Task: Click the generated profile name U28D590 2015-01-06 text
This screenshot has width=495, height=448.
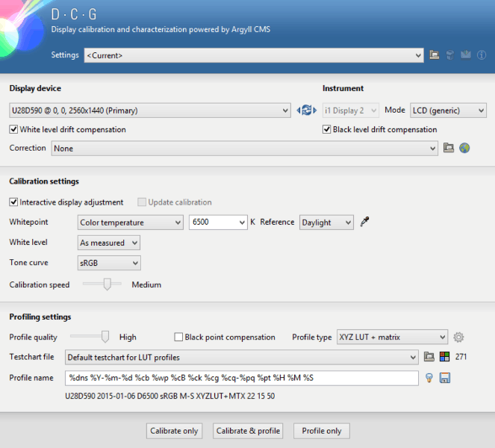Action: point(169,396)
